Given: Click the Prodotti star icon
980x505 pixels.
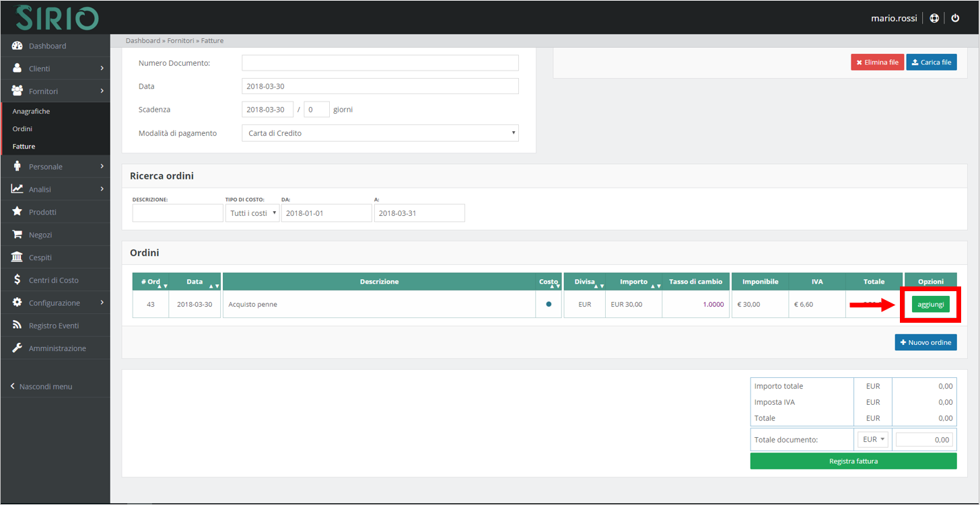Looking at the screenshot, I should pos(17,212).
